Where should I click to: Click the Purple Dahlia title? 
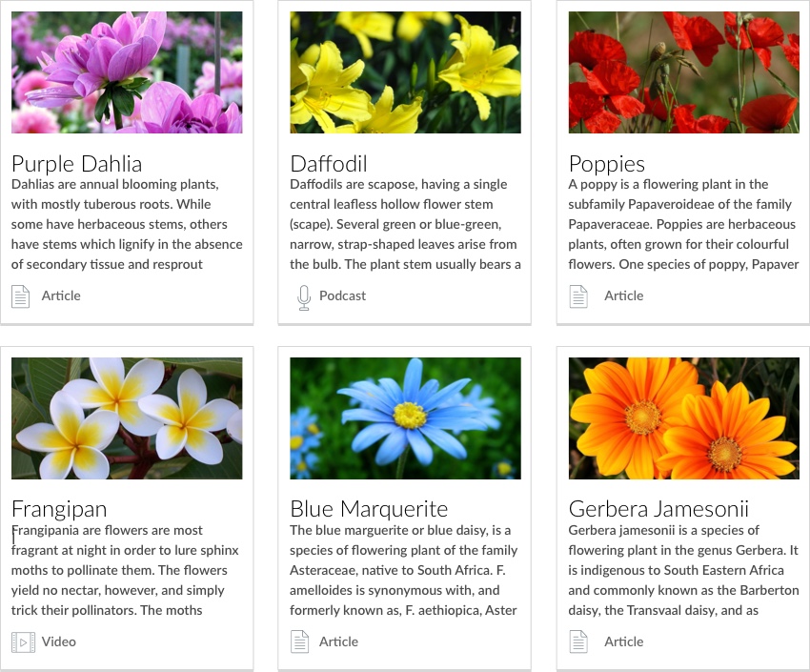[x=77, y=163]
